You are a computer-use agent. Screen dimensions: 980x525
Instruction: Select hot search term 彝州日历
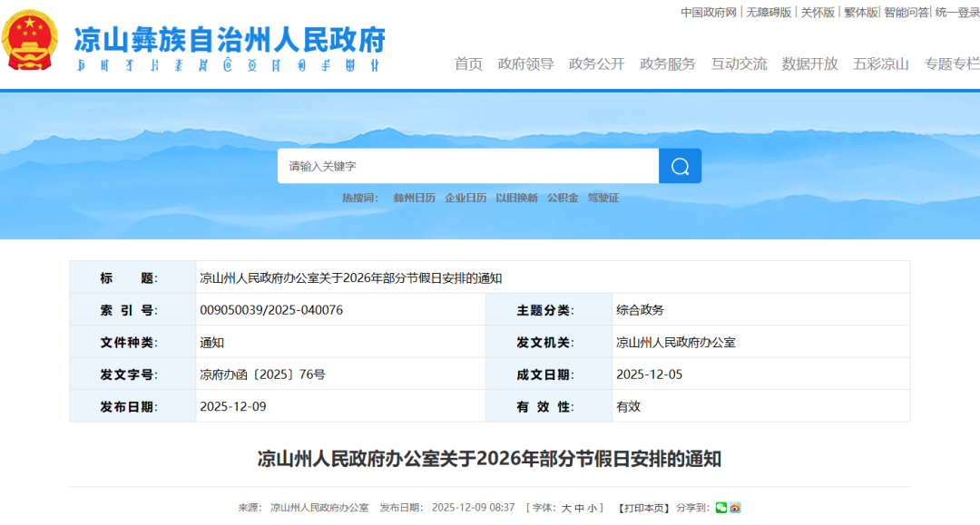coord(415,198)
